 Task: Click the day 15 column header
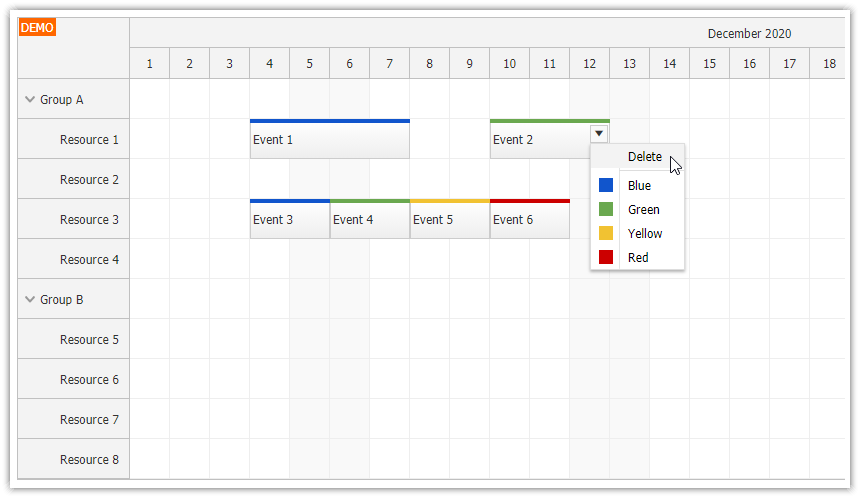710,64
